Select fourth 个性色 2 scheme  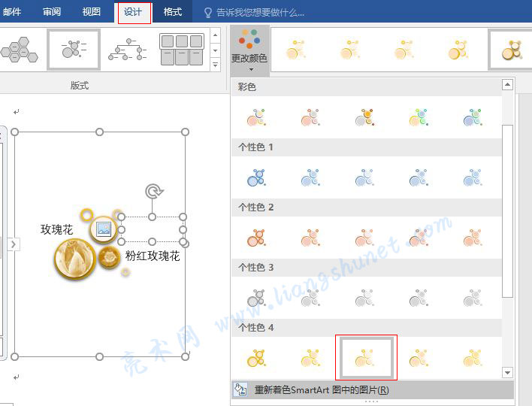(419, 238)
